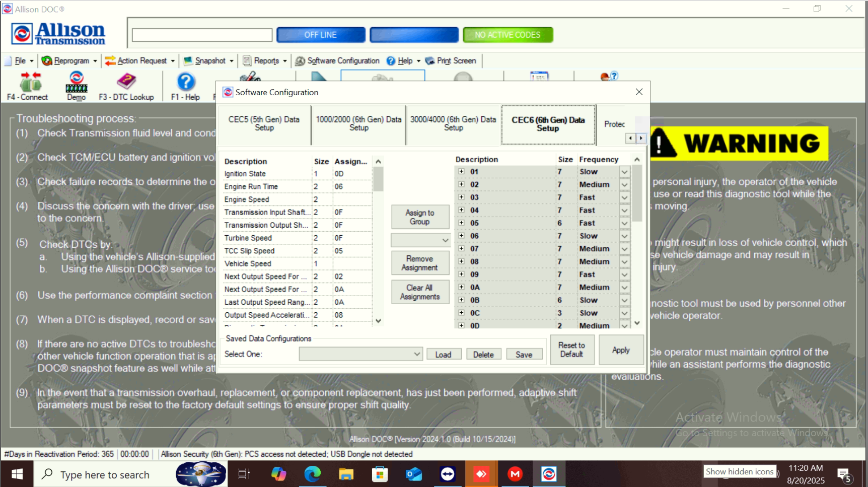The width and height of the screenshot is (868, 487).
Task: Open the AnyDesk taskbar icon
Action: [481, 474]
